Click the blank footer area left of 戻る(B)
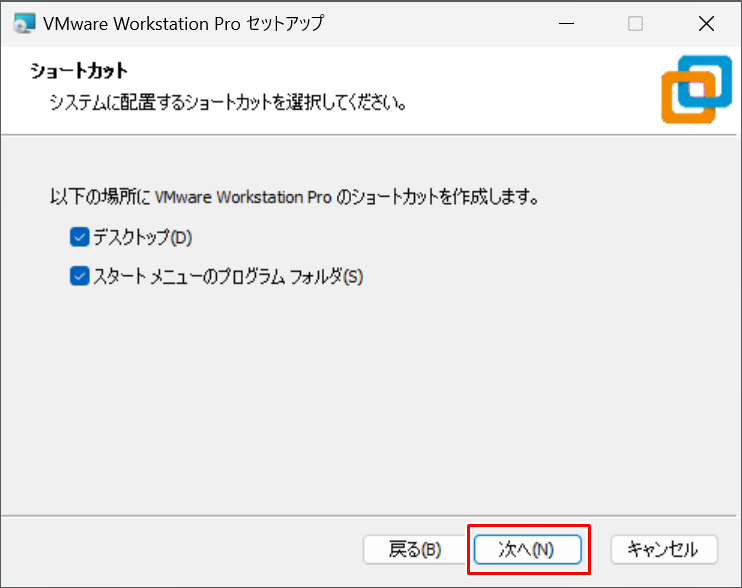742x588 pixels. (x=180, y=549)
